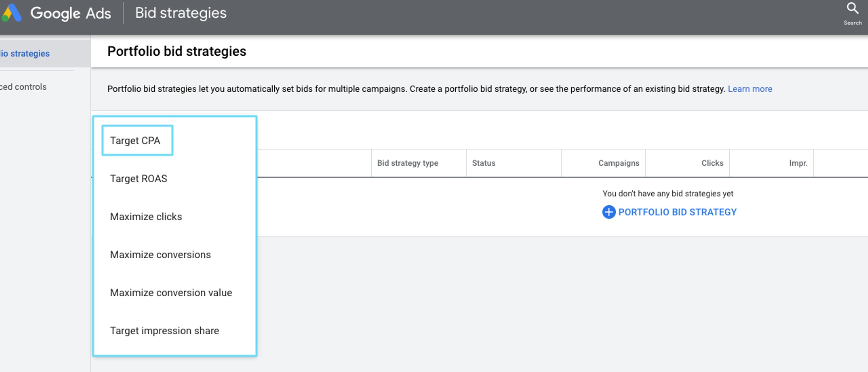Open Search via magnifying glass icon
The height and width of the screenshot is (372, 868).
(852, 8)
